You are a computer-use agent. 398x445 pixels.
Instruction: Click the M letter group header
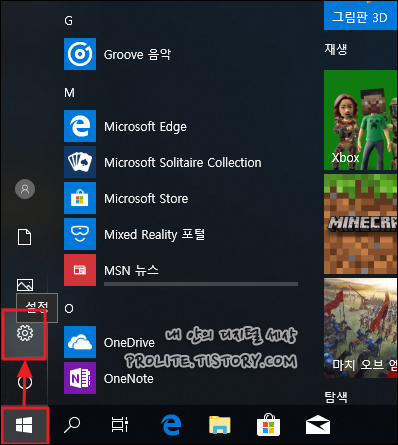coord(69,93)
